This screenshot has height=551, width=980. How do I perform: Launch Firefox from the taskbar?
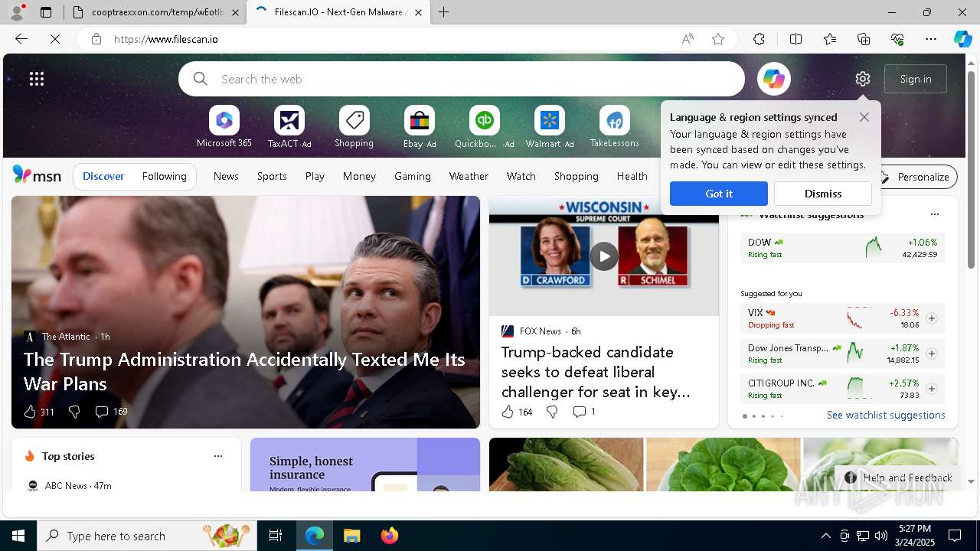point(390,536)
